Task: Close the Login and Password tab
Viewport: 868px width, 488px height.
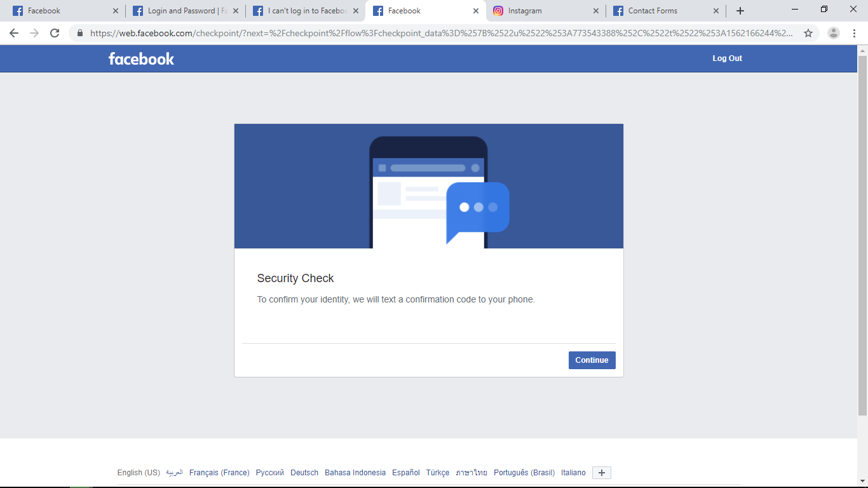Action: (235, 11)
